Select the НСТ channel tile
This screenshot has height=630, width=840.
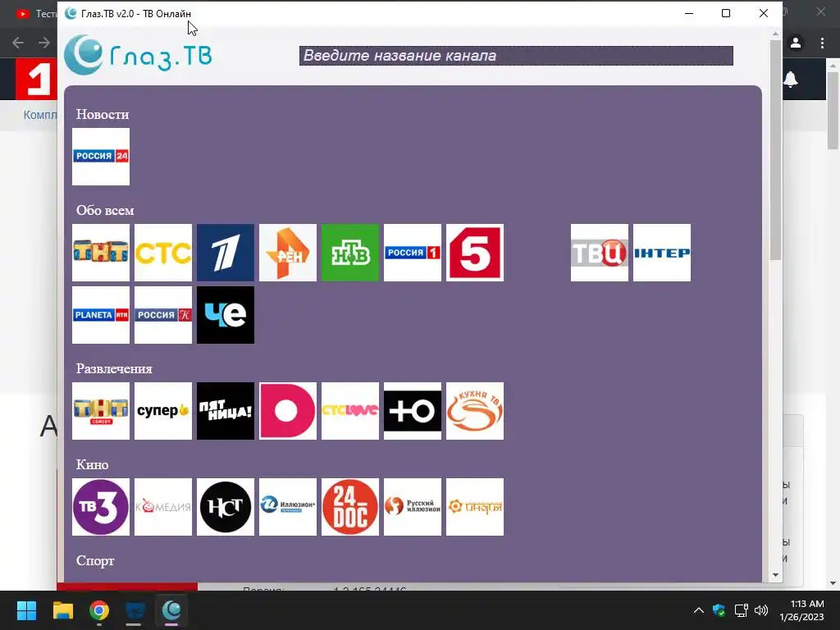226,507
